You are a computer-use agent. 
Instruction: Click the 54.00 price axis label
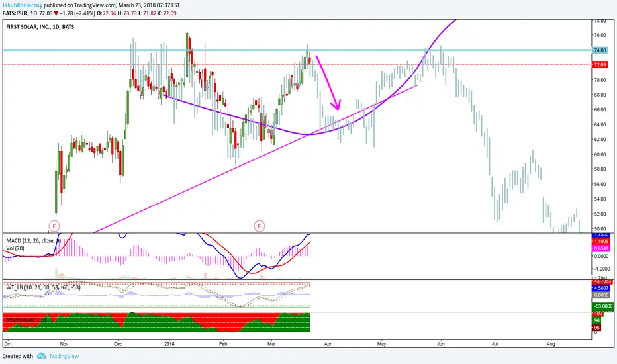coord(600,199)
